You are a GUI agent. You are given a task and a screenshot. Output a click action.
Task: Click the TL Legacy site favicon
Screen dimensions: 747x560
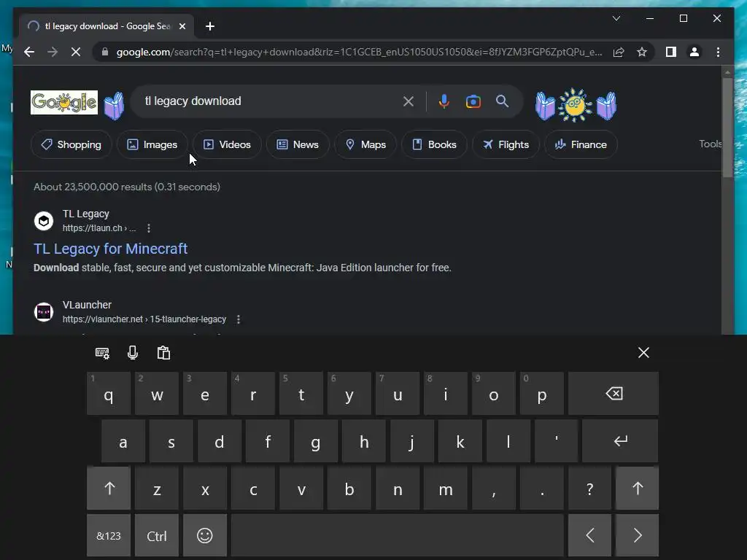(44, 221)
